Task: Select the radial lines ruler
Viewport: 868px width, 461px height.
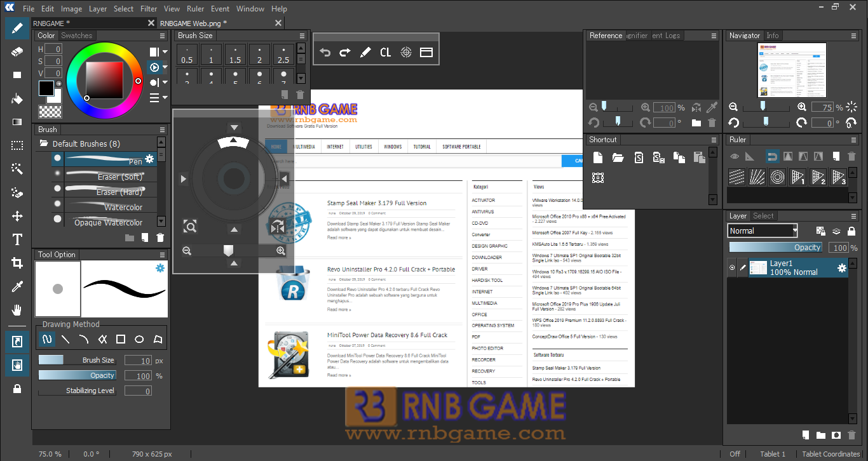Action: [757, 177]
